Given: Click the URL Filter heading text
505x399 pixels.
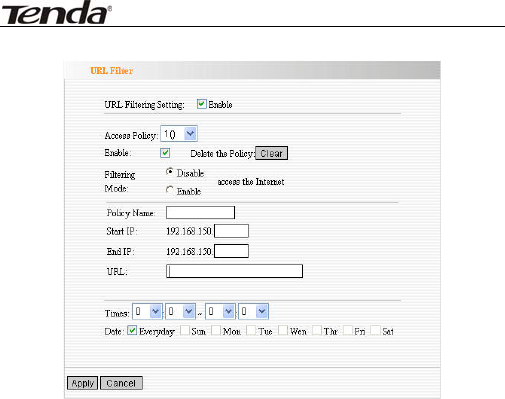Looking at the screenshot, I should (112, 71).
